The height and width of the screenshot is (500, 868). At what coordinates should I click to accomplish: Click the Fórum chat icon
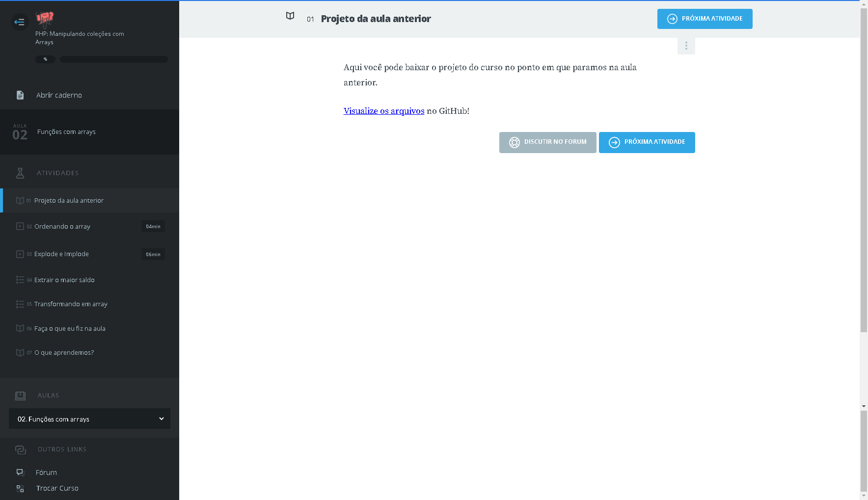20,473
